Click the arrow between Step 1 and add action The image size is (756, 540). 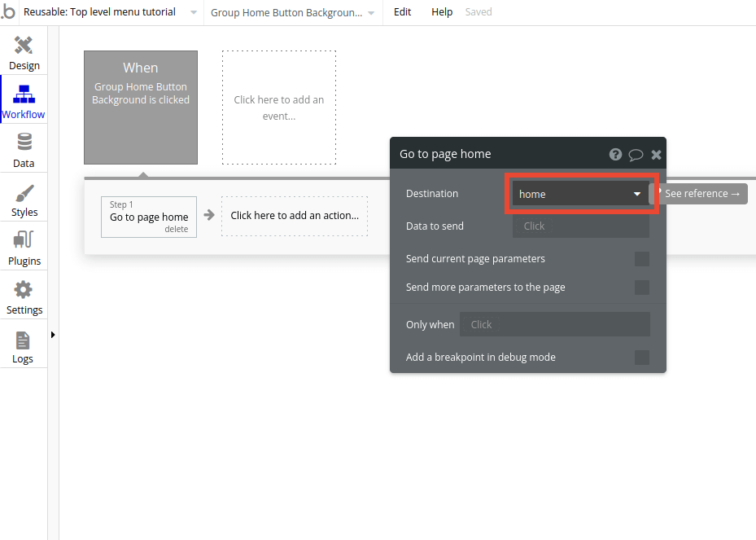pos(209,215)
